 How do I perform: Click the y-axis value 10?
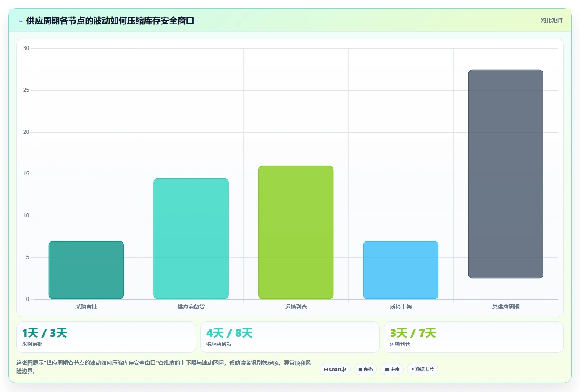tap(26, 216)
